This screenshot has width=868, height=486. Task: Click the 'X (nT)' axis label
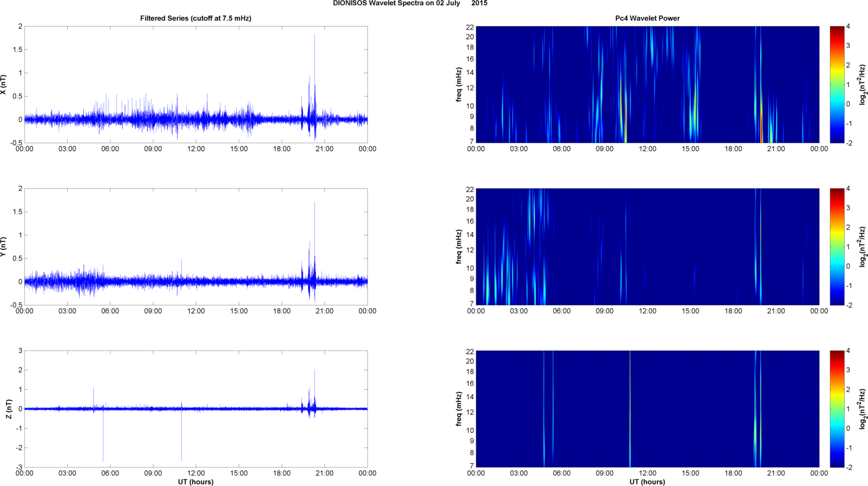coord(3,85)
